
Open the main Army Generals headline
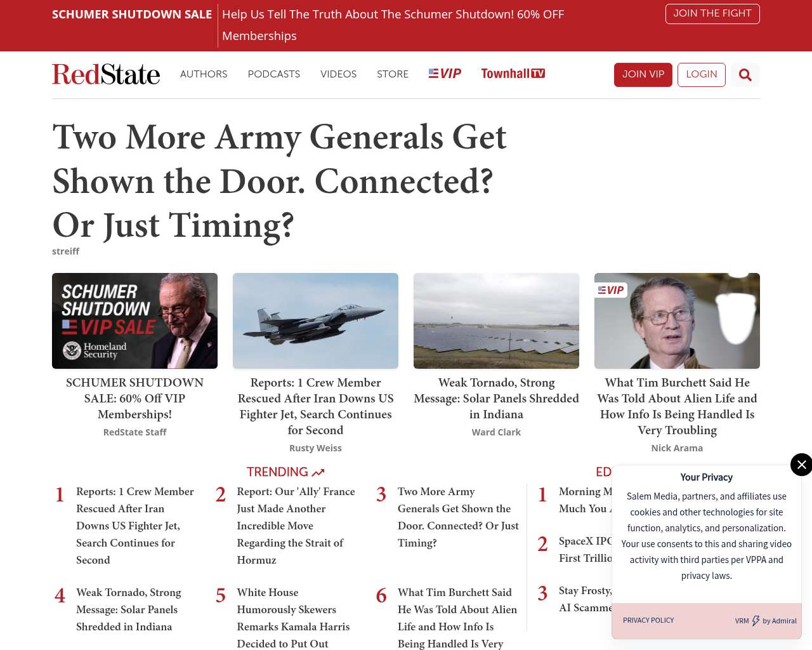pos(280,181)
